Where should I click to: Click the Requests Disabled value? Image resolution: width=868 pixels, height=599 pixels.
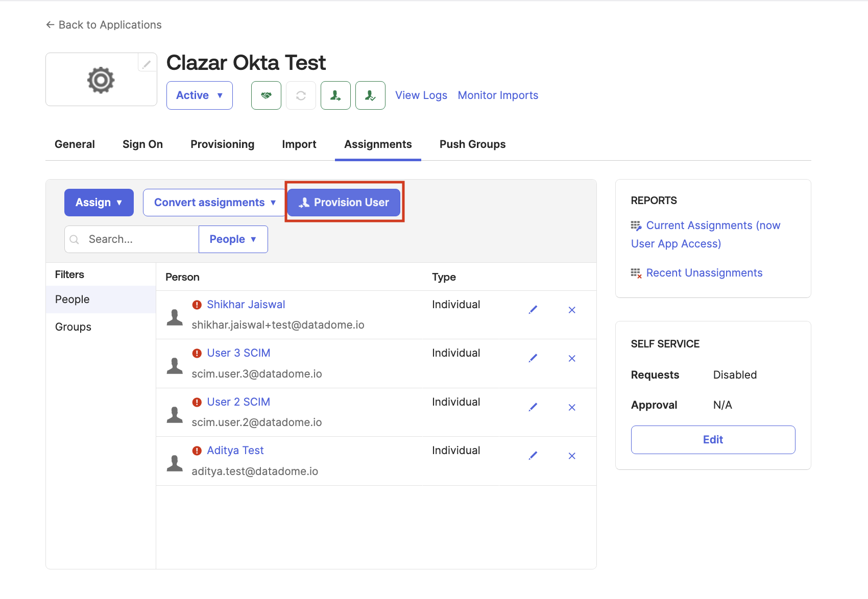pos(735,375)
